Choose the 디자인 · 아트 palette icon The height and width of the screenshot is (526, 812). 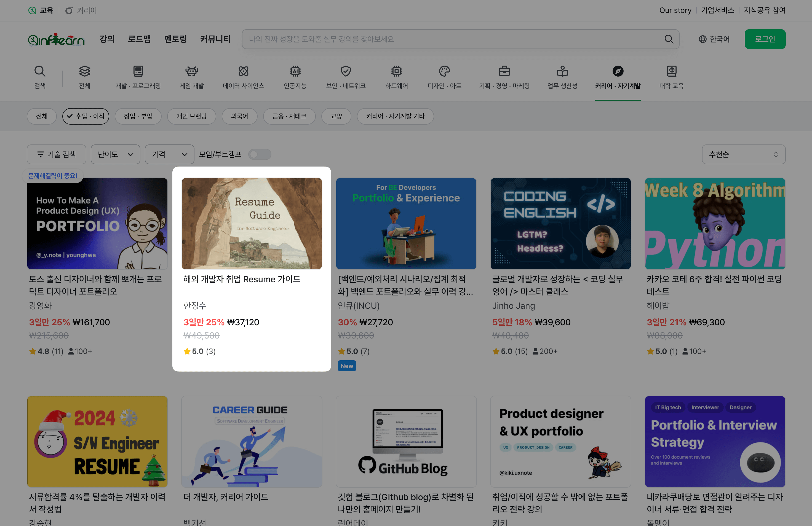[444, 71]
